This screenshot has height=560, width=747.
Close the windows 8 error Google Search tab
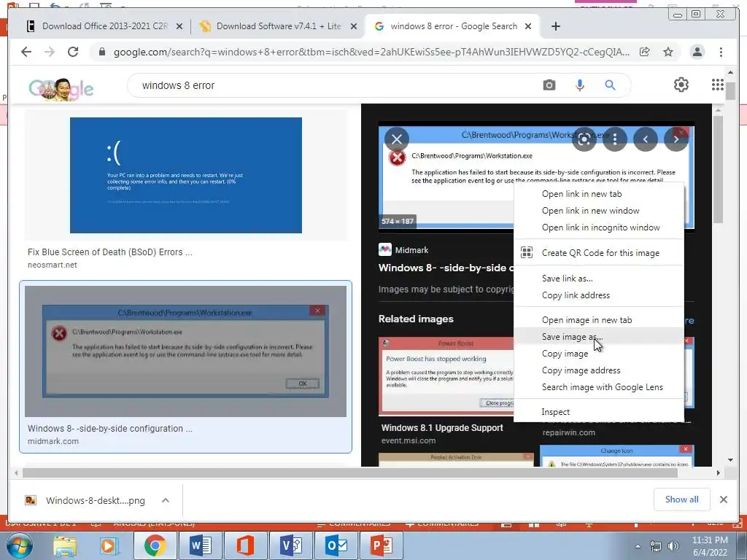click(x=528, y=26)
